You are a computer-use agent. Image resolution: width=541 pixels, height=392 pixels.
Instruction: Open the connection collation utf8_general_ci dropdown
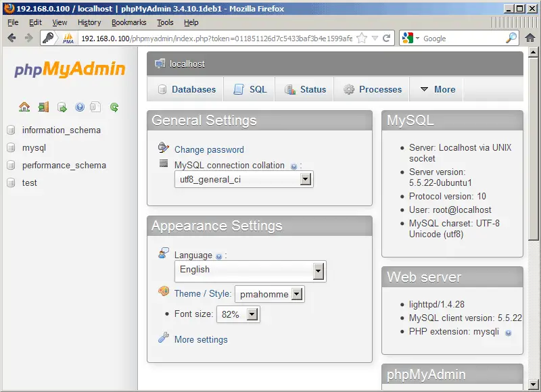tap(244, 179)
